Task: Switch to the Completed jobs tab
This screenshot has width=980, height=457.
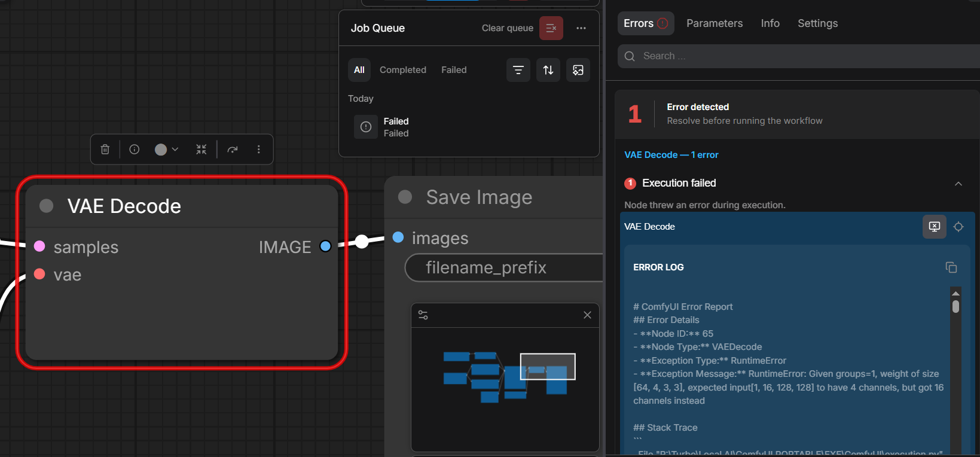Action: (x=403, y=70)
